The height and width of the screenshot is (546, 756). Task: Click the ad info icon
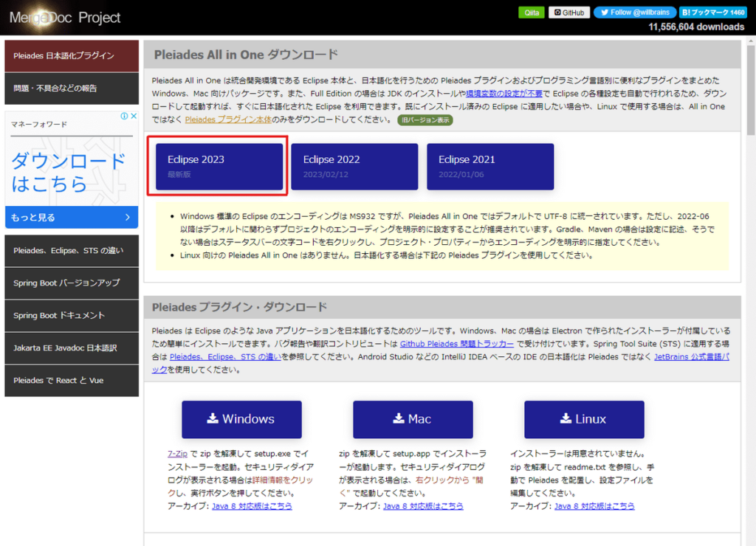[x=124, y=116]
